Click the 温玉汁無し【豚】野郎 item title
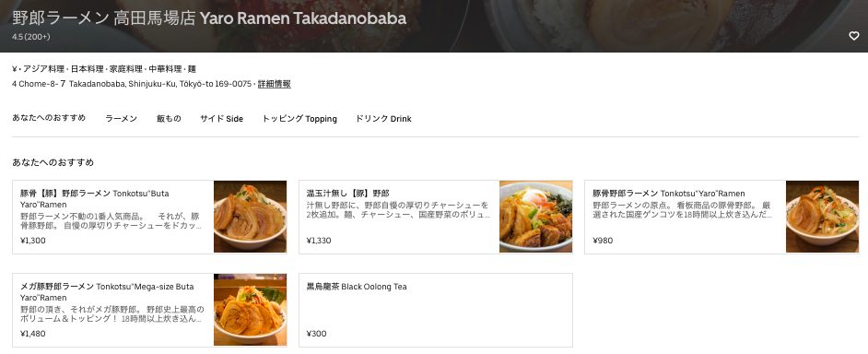The height and width of the screenshot is (354, 868). point(347,194)
